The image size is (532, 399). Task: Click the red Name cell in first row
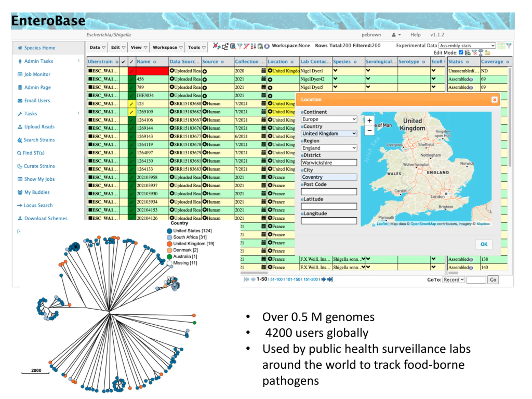(x=152, y=71)
